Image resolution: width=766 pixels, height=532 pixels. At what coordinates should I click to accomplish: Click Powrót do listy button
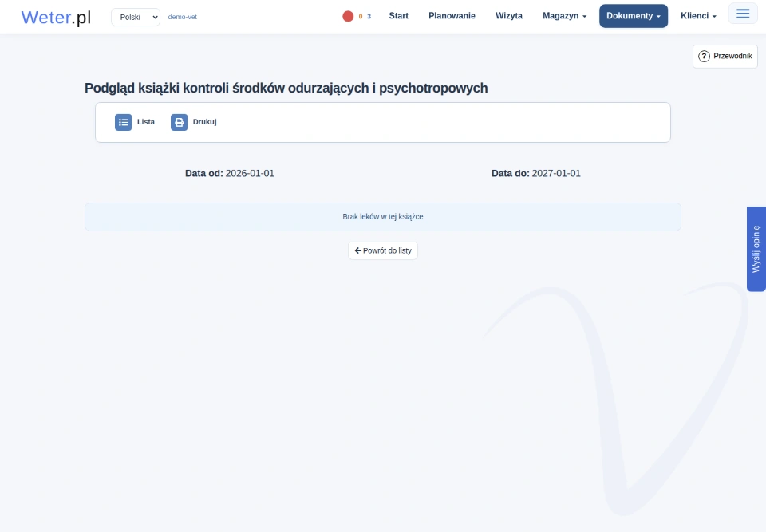point(383,250)
